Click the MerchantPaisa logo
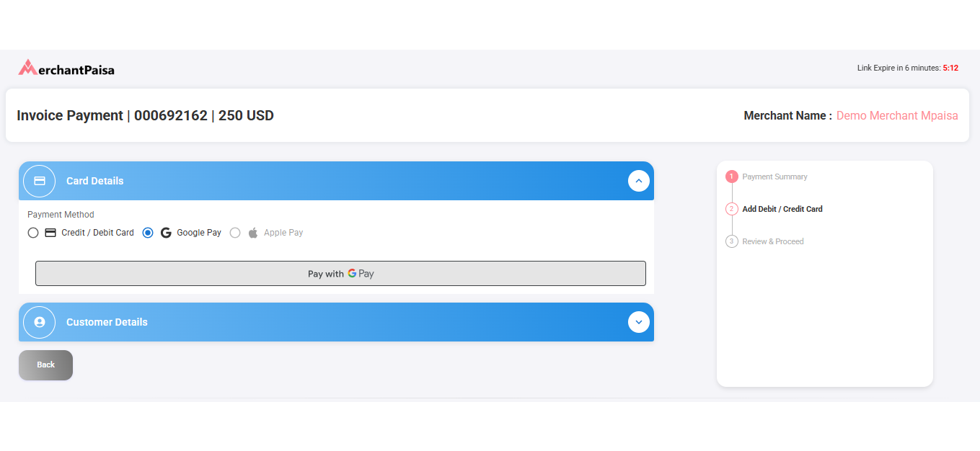 (x=66, y=68)
